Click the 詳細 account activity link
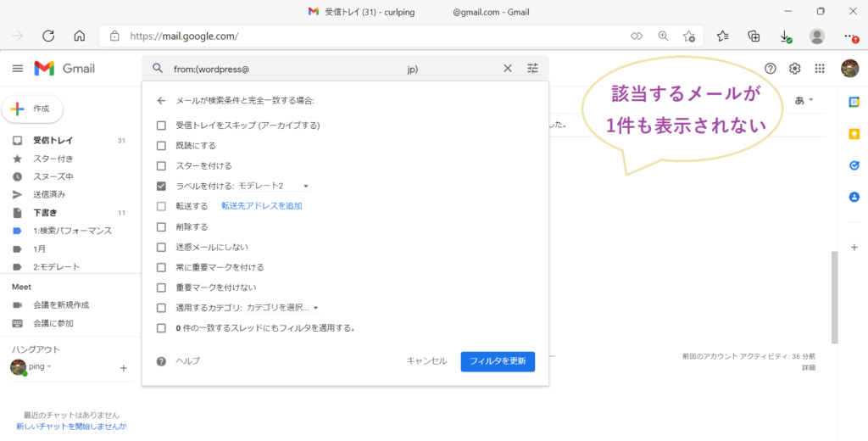Screen dimensions: 868x441 tap(808, 368)
